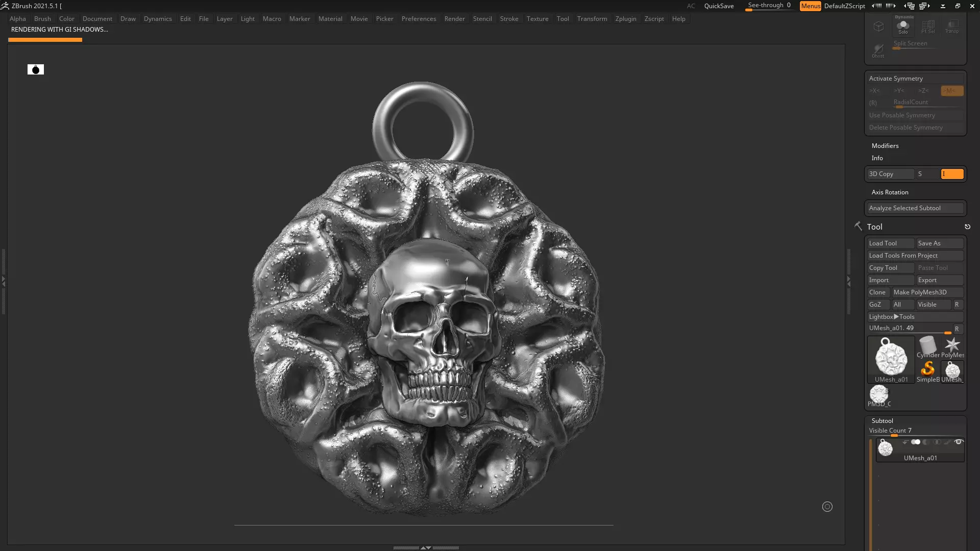Click the Pt Sel icon
The image size is (980, 551).
tap(928, 27)
